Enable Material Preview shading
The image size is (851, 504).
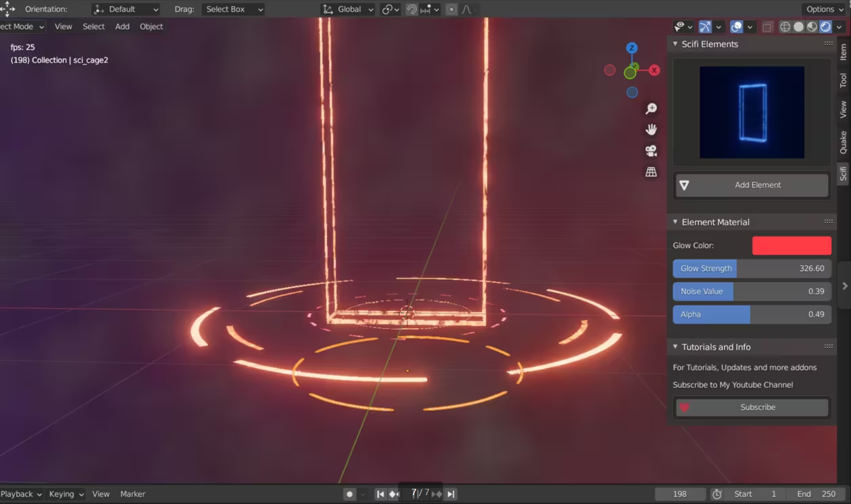(x=812, y=27)
